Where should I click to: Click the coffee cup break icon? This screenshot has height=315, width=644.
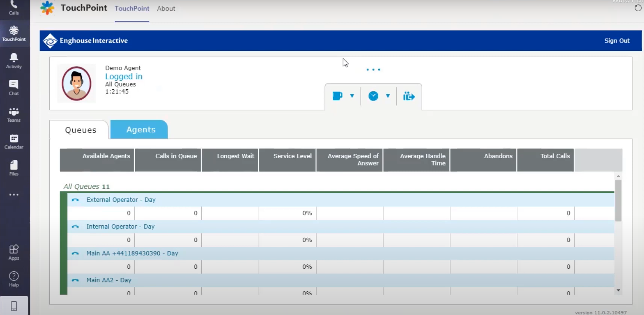pos(337,96)
